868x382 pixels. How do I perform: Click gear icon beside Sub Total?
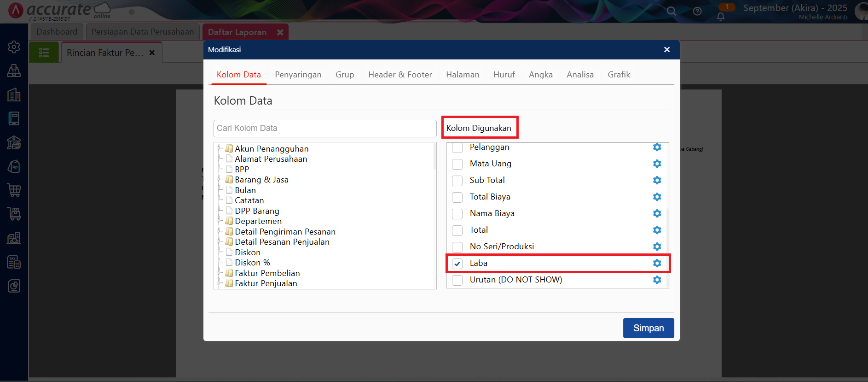pyautogui.click(x=657, y=180)
